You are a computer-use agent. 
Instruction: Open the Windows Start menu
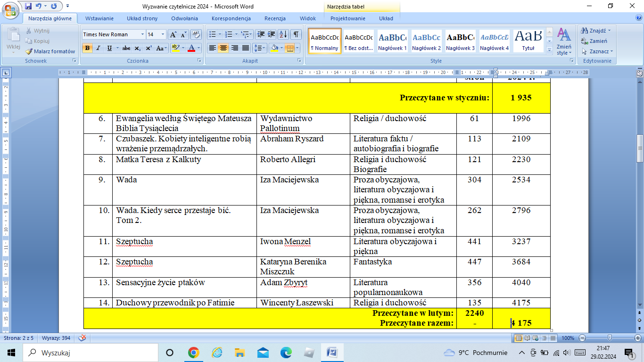point(11,352)
